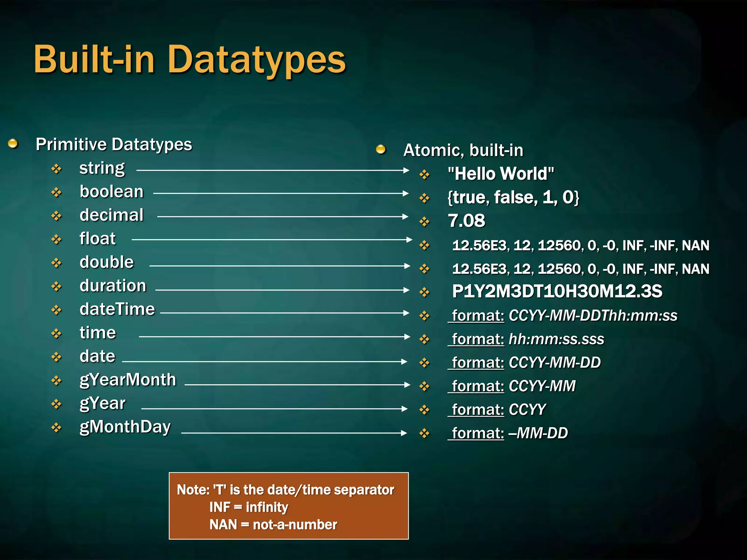Click the diamond bullet next to gMonthDay
The image size is (747, 560).
57,427
